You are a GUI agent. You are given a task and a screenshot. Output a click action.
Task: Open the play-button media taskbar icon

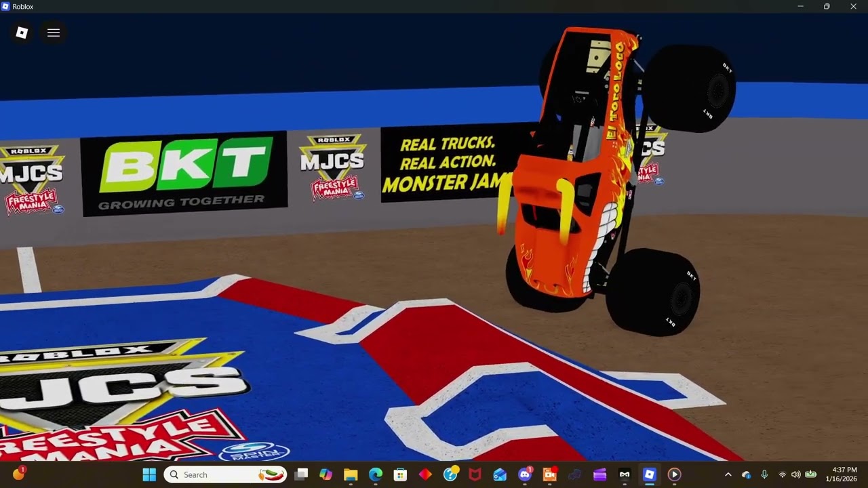click(x=674, y=474)
